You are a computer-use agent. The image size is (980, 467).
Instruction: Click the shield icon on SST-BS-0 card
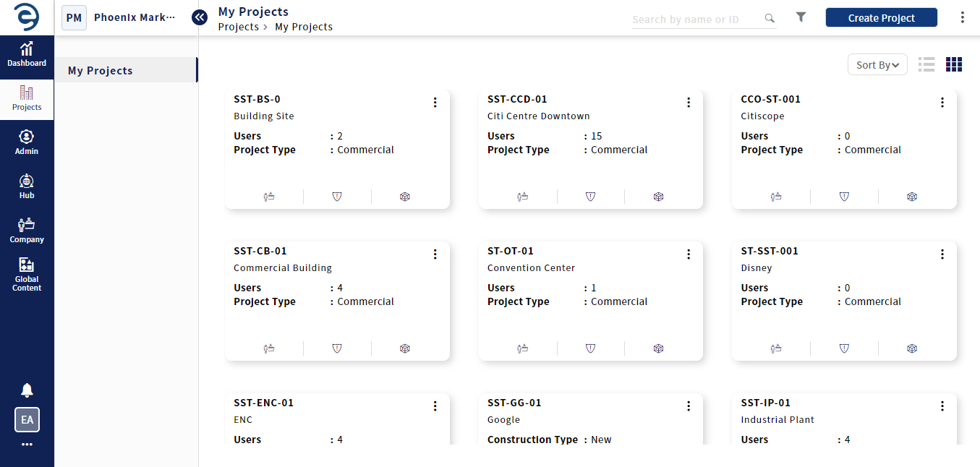pos(337,197)
